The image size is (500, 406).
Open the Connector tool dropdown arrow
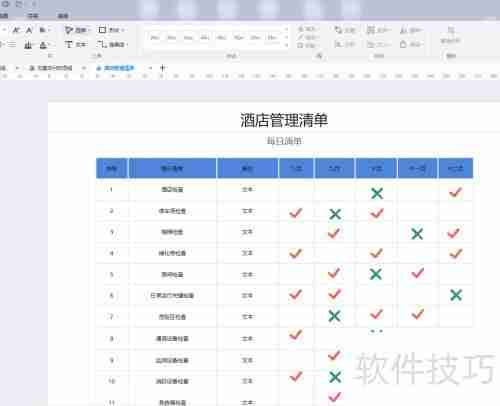(127, 44)
